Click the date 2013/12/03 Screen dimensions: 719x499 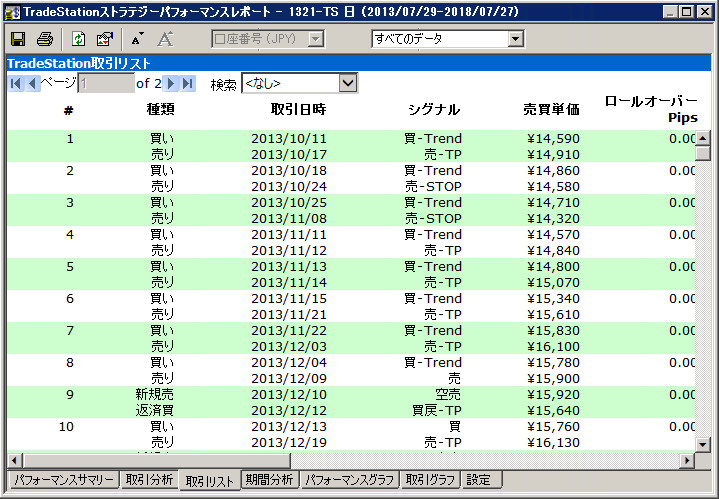[x=289, y=347]
